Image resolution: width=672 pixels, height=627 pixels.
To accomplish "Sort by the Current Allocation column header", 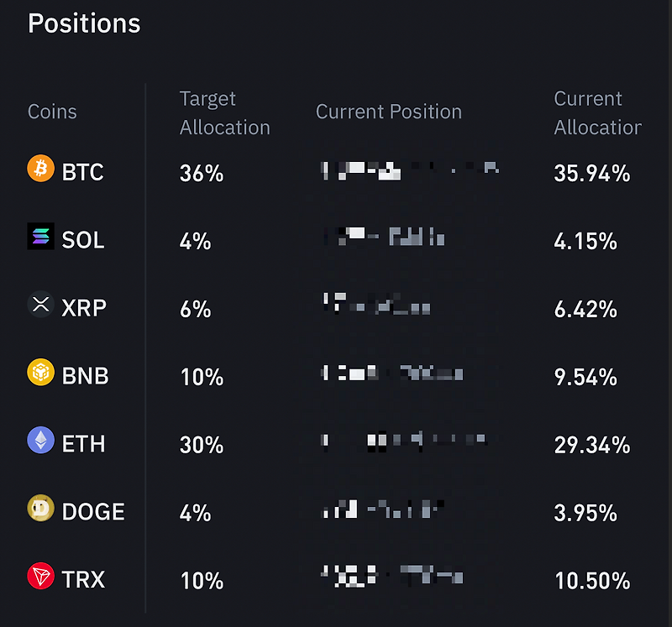I will click(597, 112).
